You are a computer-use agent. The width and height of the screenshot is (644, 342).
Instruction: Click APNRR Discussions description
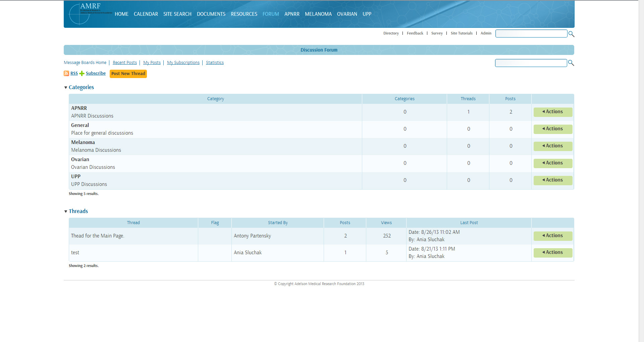click(x=92, y=116)
